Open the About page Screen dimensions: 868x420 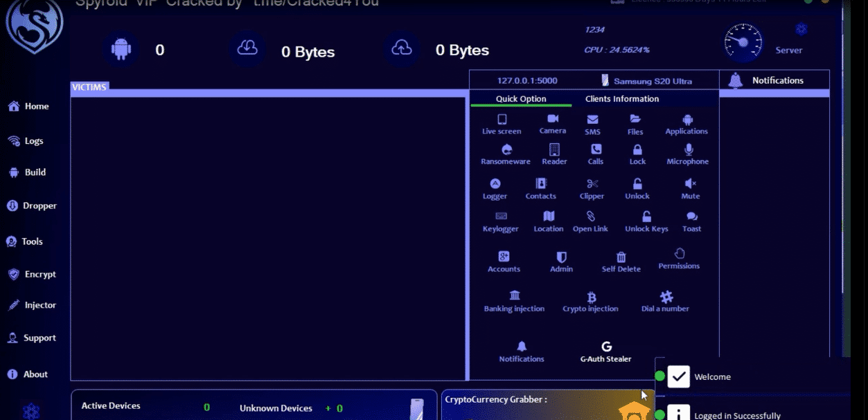pos(28,374)
